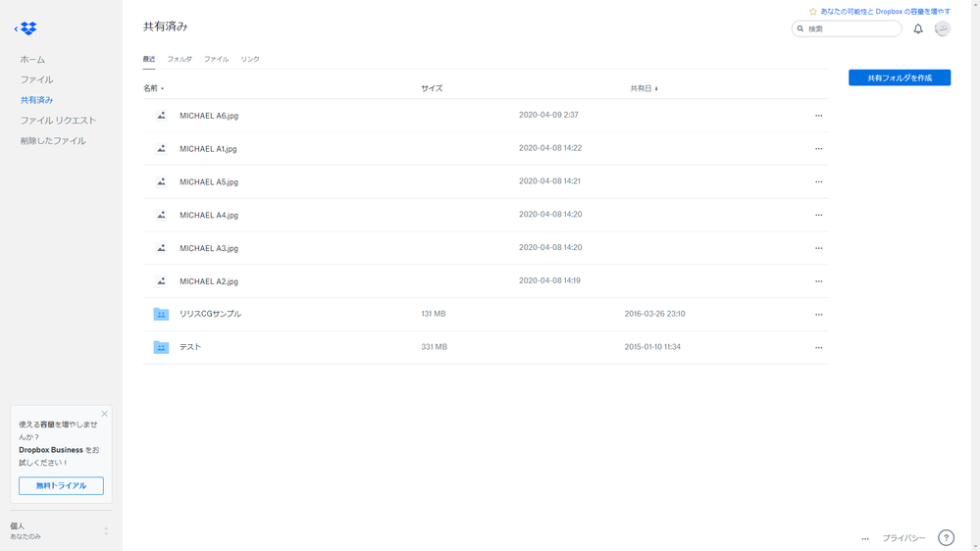Open the help question mark icon
This screenshot has height=551, width=980.
pos(946,537)
